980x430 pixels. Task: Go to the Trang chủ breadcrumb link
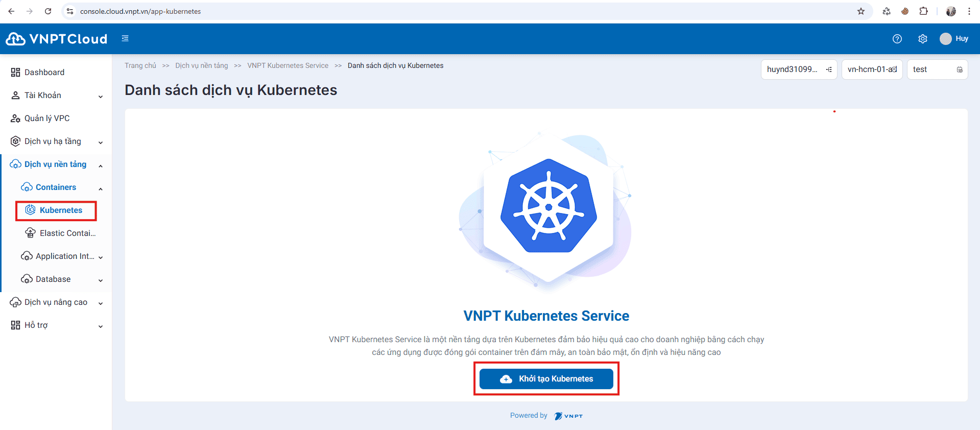click(x=140, y=66)
